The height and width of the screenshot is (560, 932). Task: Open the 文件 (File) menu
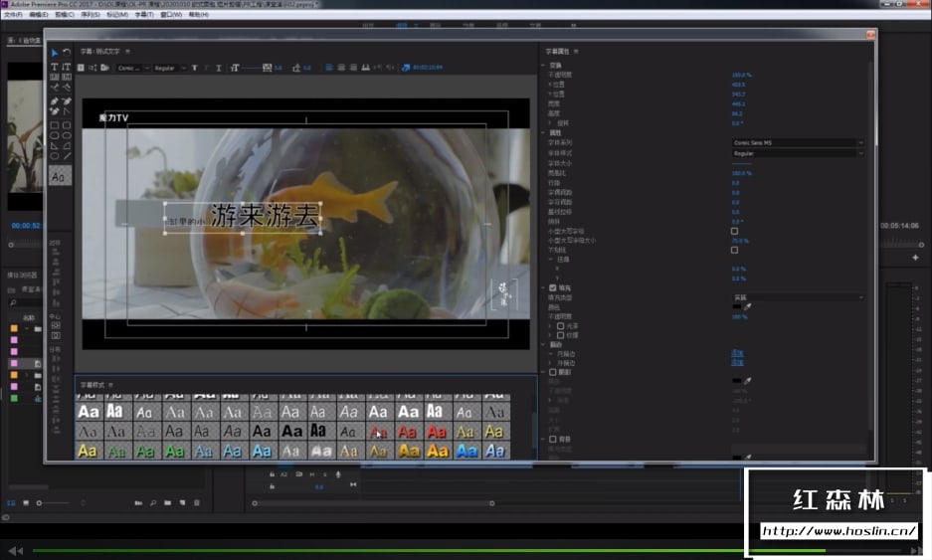13,15
